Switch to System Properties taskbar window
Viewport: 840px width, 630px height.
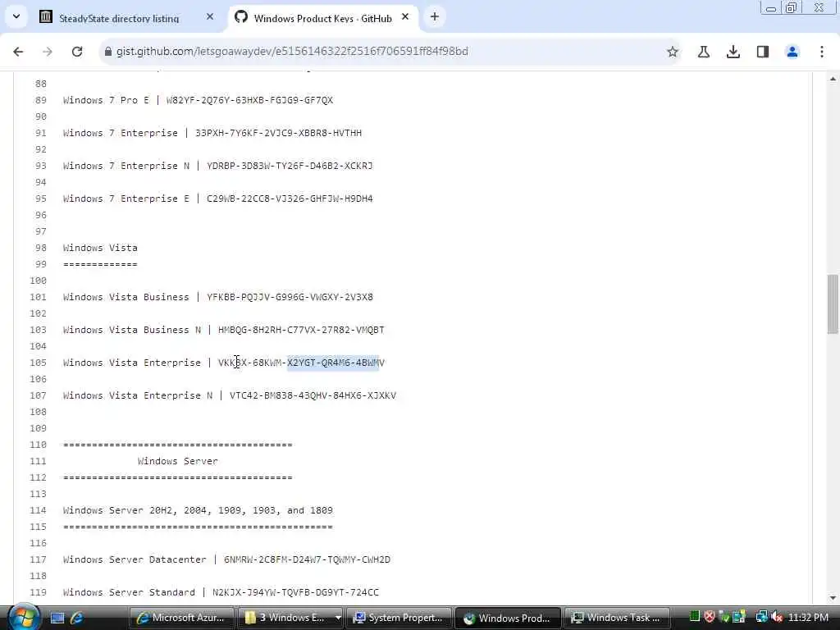399,618
